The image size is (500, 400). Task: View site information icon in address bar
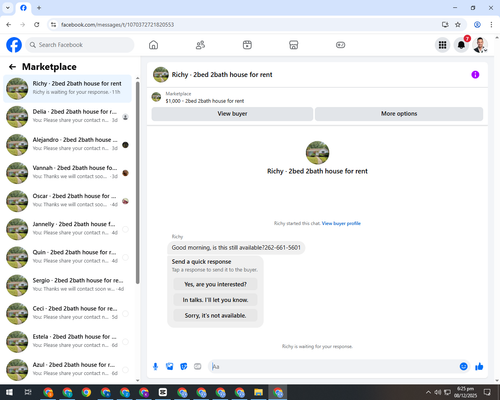coord(53,25)
